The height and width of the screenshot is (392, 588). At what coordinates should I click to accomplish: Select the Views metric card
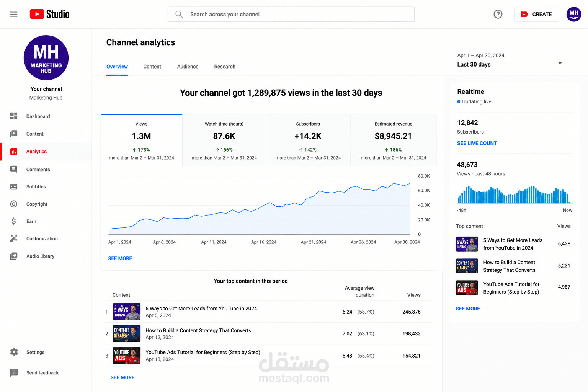[142, 140]
